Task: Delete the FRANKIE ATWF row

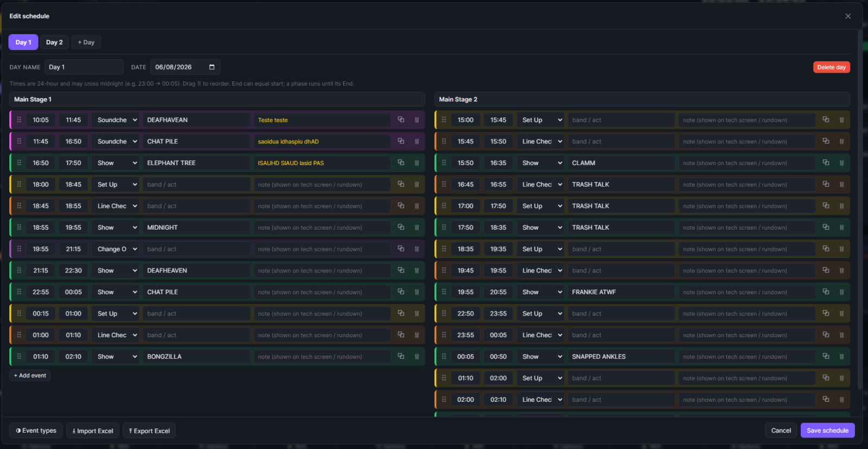Action: point(841,292)
